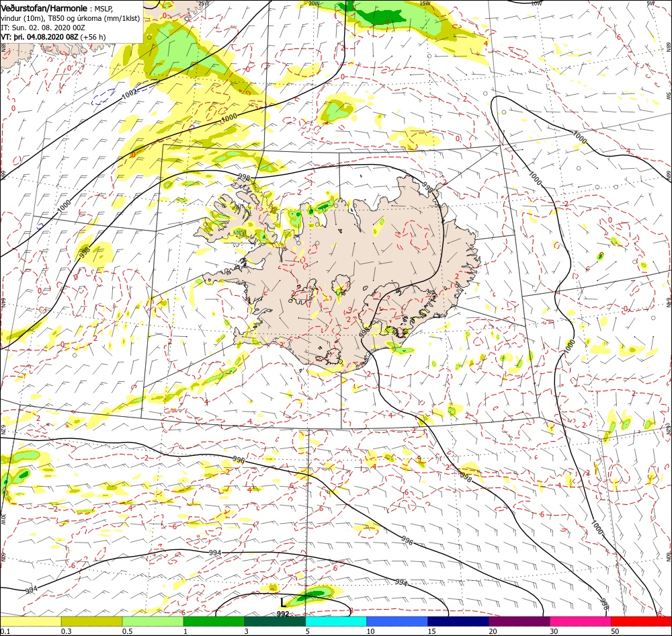
Task: Click the light green 0.5 legend swatch
Action: (153, 622)
